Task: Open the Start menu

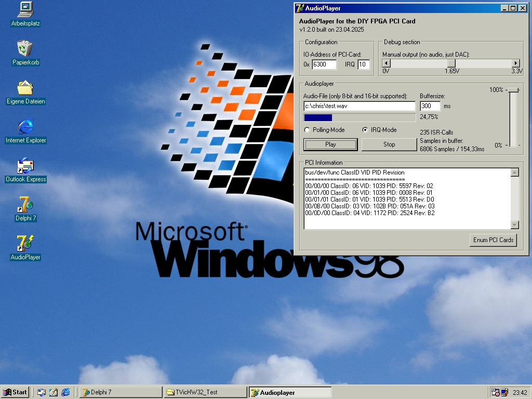Action: 15,392
